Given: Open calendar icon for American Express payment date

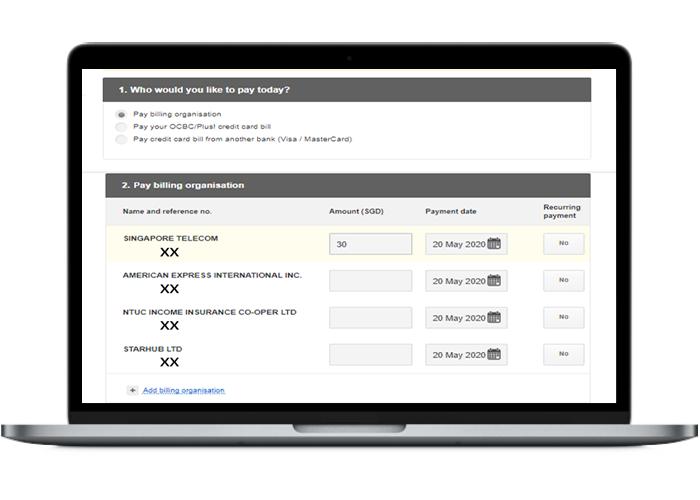Looking at the screenshot, I should tap(494, 280).
